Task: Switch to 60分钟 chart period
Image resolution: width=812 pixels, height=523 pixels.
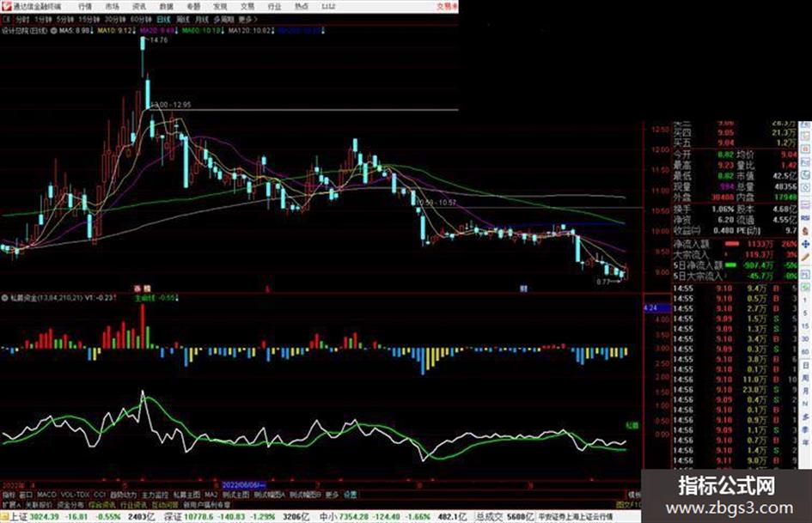Action: point(141,19)
